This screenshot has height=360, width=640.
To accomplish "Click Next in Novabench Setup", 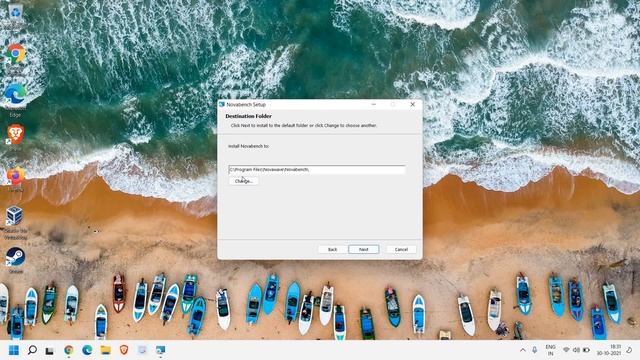I will click(364, 249).
